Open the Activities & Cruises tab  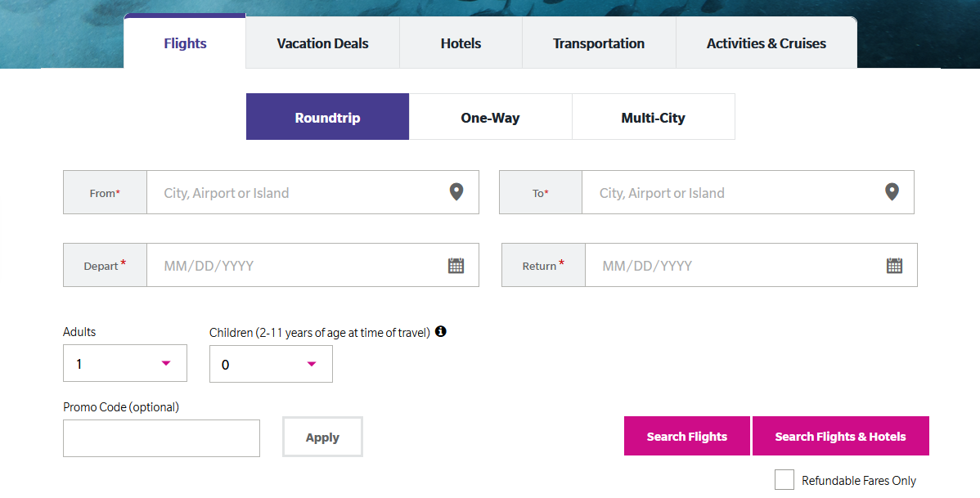click(x=766, y=43)
